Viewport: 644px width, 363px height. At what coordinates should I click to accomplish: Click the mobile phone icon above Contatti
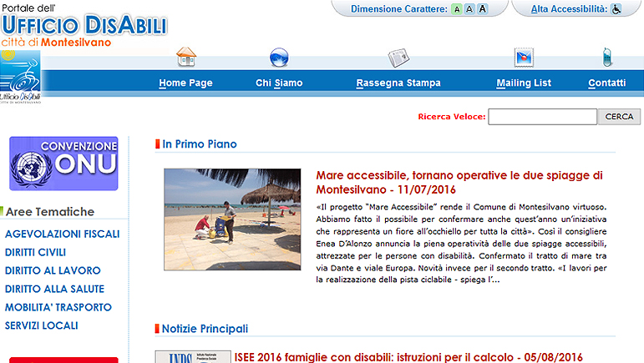(x=607, y=58)
